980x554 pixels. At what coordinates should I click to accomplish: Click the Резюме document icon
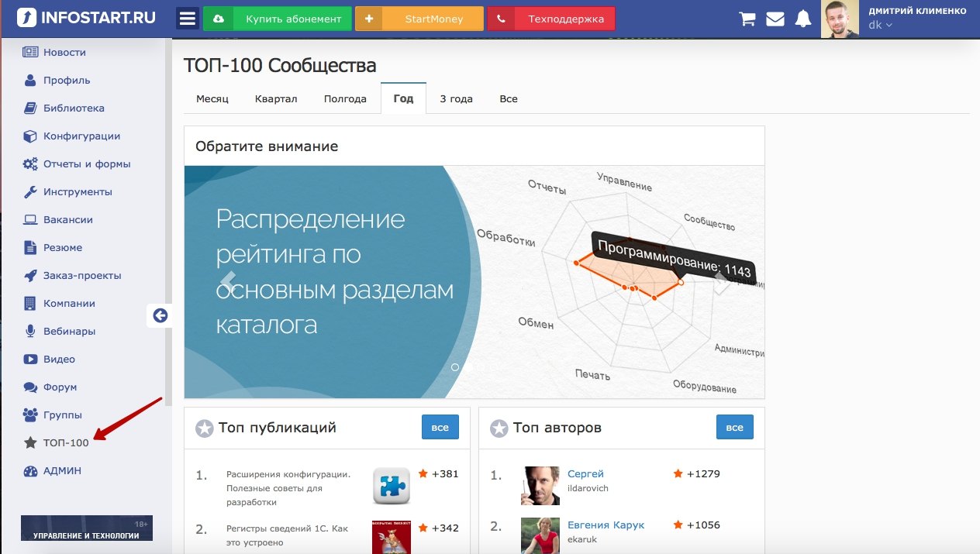click(30, 247)
